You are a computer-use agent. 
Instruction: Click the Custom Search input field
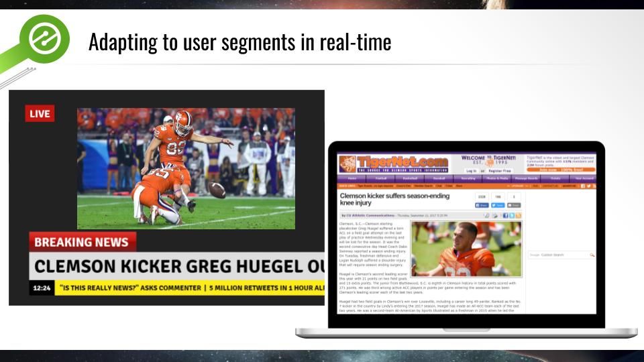click(559, 255)
